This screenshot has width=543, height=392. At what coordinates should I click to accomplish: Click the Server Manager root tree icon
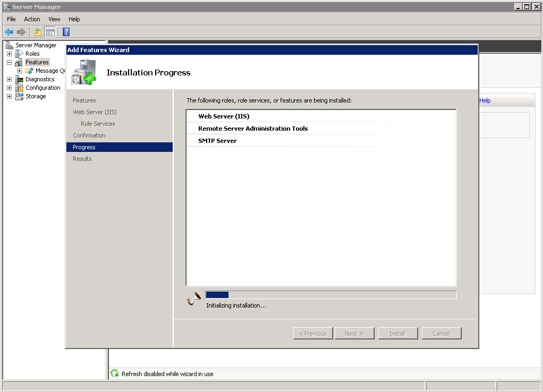9,45
